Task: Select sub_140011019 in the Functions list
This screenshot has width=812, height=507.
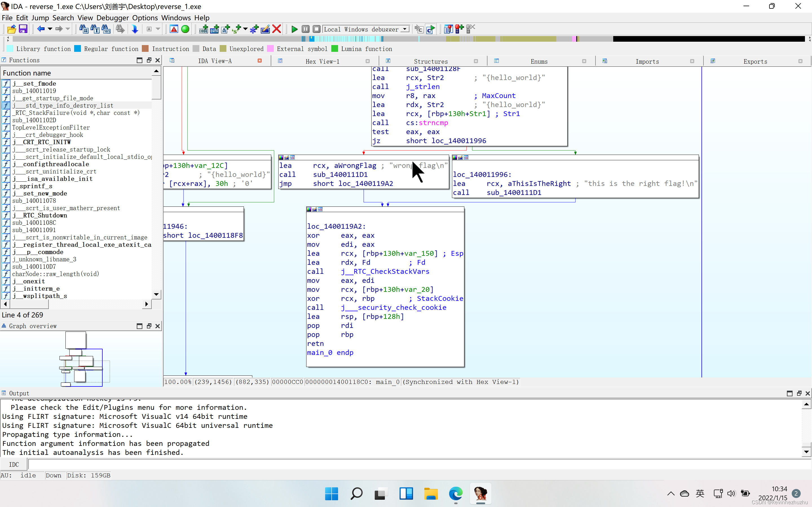Action: [x=34, y=91]
